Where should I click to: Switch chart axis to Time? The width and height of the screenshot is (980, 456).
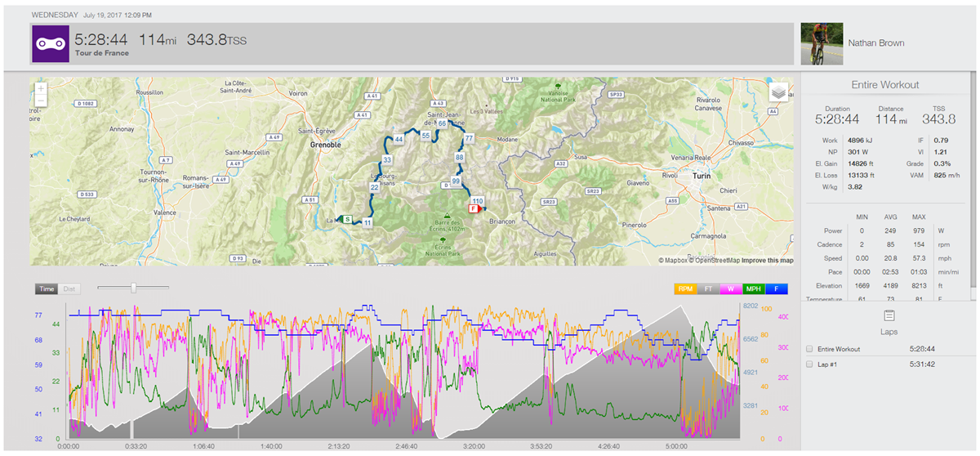tap(47, 289)
